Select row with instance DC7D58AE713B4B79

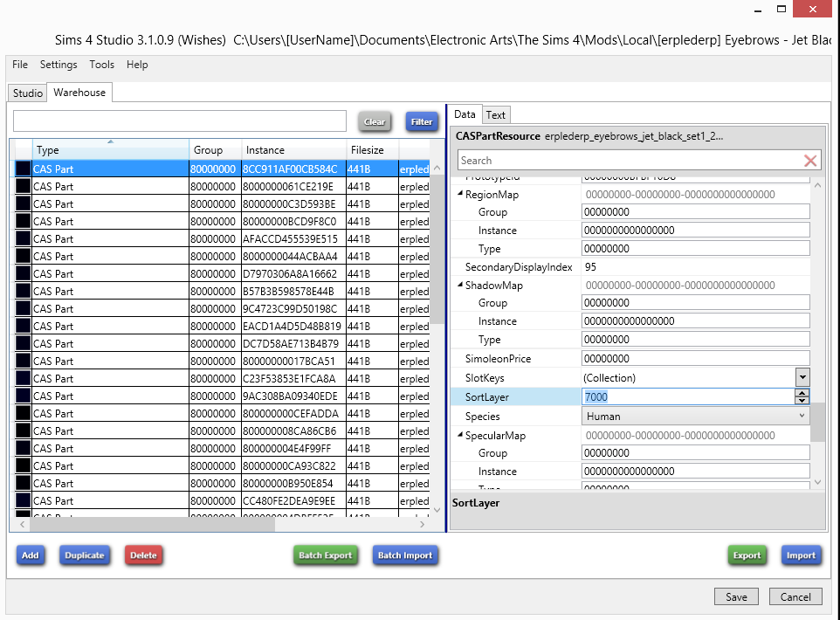[x=222, y=343]
